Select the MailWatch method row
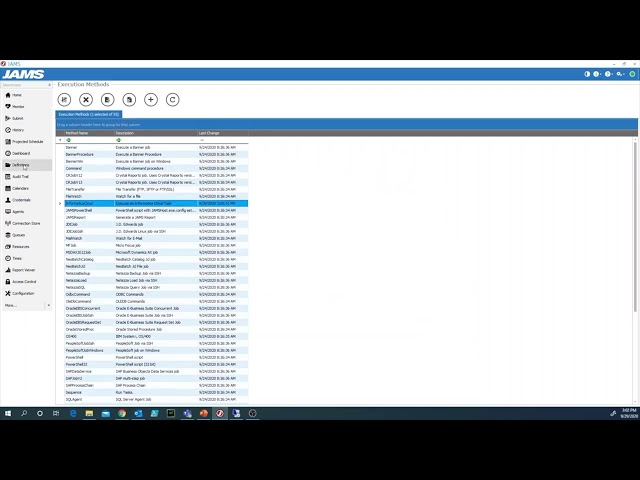 tap(156, 238)
